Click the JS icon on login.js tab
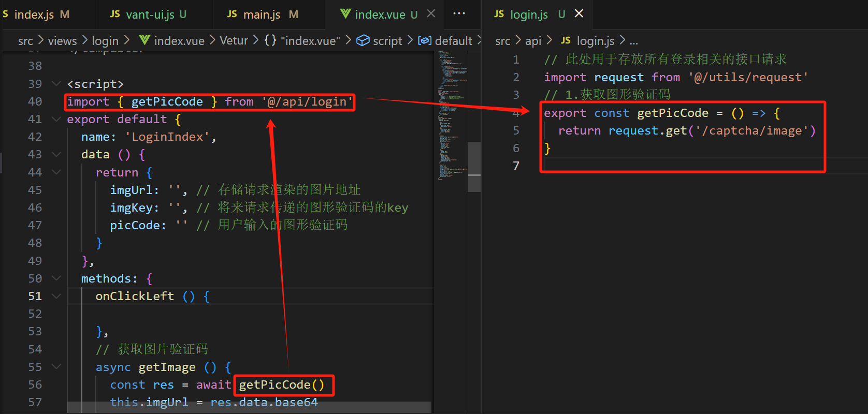868x414 pixels. point(499,14)
